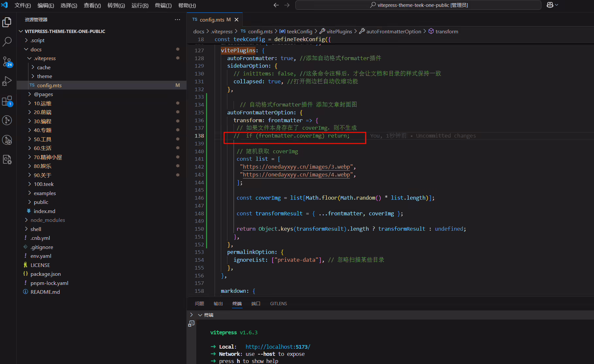Close the config.mts editor tab
Screen dimensions: 594x364
tap(236, 20)
